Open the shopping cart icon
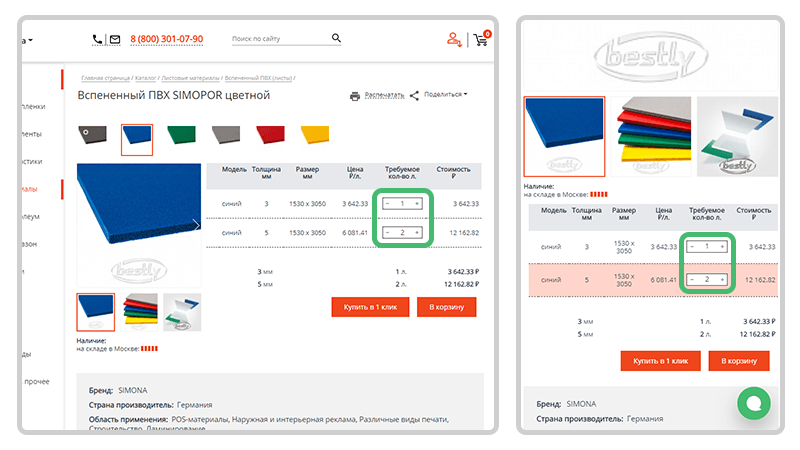The height and width of the screenshot is (450, 800). (x=481, y=39)
